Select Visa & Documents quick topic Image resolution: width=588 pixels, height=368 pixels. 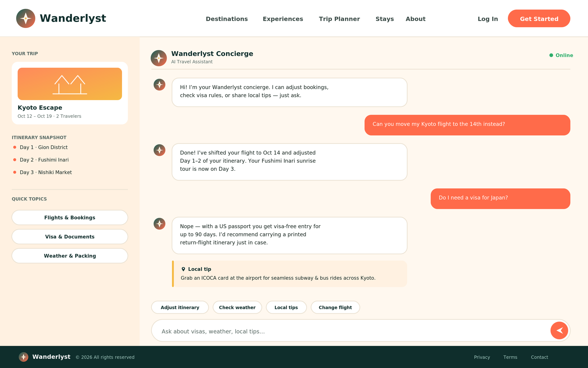pyautogui.click(x=70, y=237)
